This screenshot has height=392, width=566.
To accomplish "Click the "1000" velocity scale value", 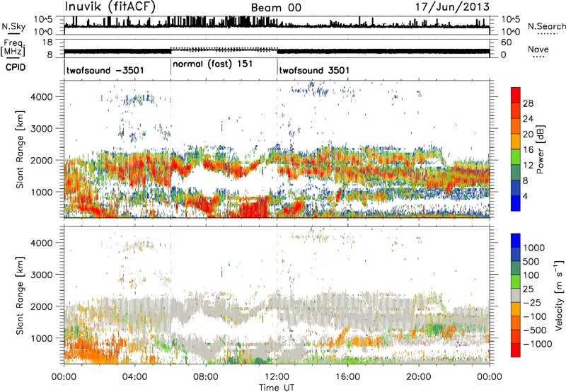I will coord(534,248).
